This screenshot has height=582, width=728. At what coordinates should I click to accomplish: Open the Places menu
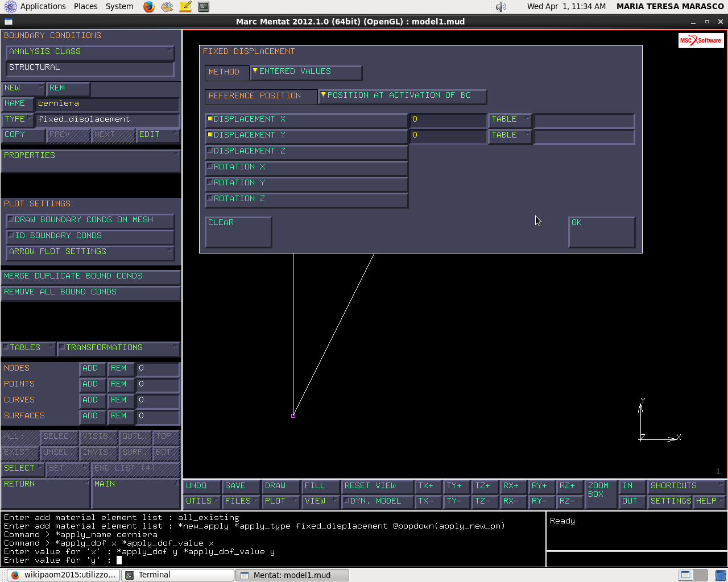pos(86,6)
